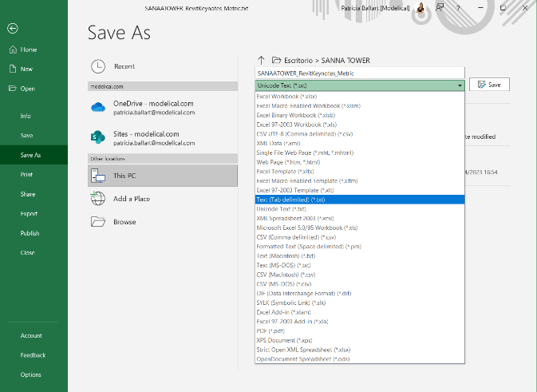Click the Save button
This screenshot has width=537, height=392.
coord(489,85)
